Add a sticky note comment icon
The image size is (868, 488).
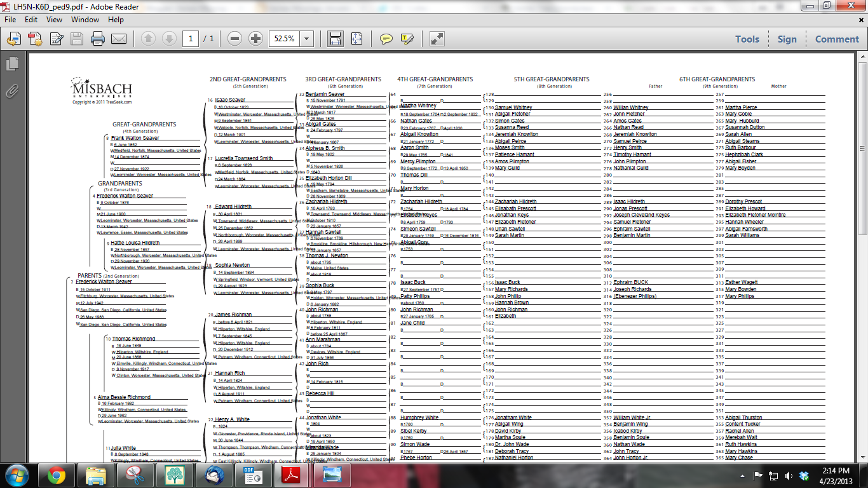386,39
